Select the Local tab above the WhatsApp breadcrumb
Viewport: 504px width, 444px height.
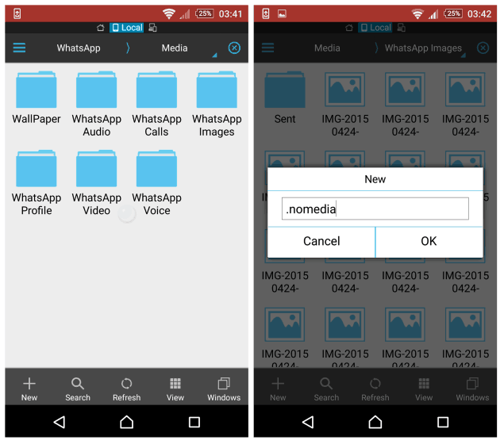click(x=126, y=28)
